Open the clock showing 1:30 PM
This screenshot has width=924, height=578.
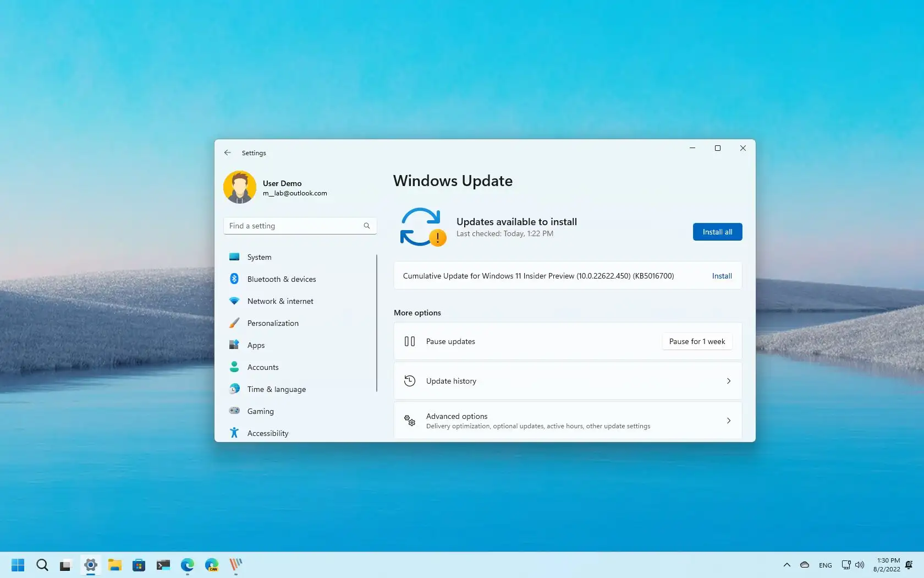point(887,565)
